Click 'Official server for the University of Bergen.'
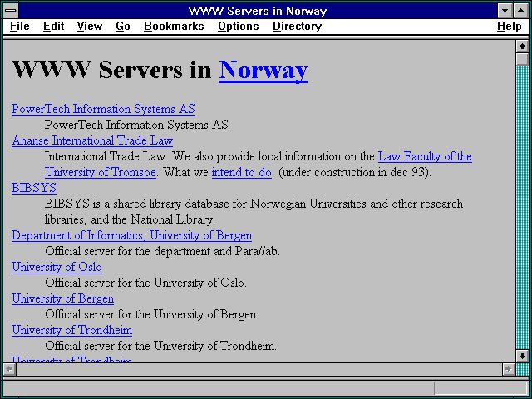 pyautogui.click(x=151, y=314)
